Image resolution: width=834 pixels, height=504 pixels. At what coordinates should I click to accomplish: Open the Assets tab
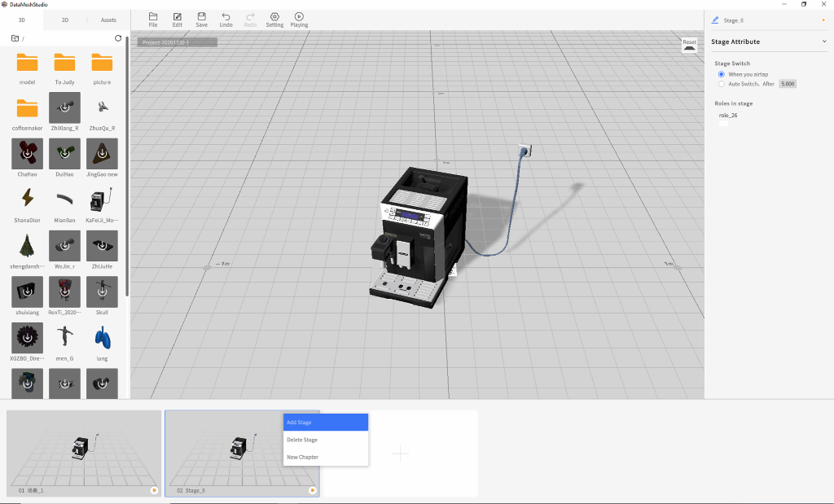[108, 20]
